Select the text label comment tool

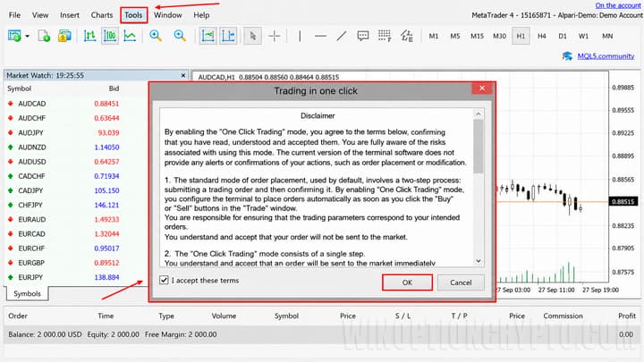tap(363, 36)
